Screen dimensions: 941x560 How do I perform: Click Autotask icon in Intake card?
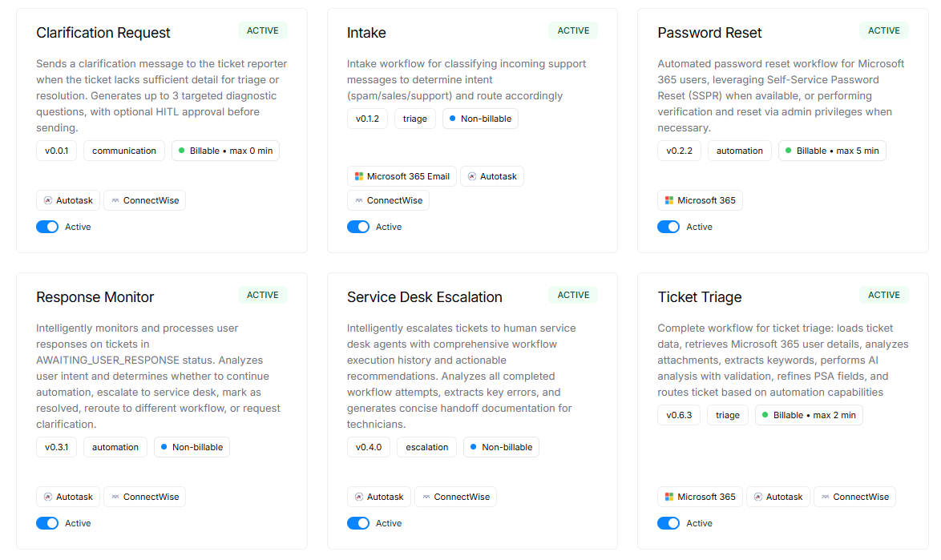(x=472, y=176)
